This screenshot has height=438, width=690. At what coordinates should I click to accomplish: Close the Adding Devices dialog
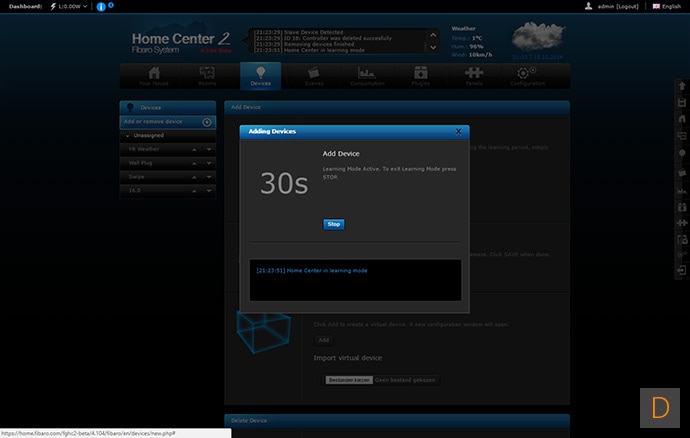pyautogui.click(x=459, y=132)
